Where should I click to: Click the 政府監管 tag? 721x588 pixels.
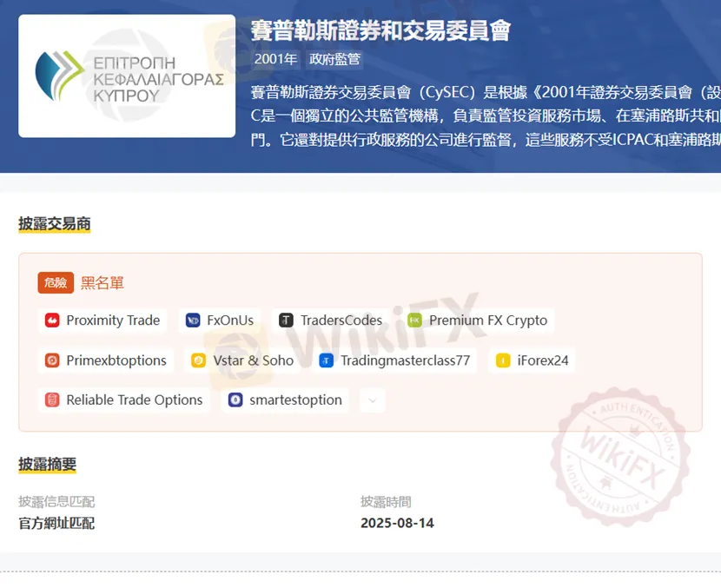pos(334,59)
